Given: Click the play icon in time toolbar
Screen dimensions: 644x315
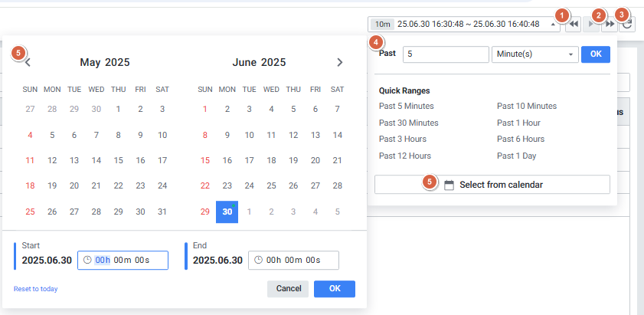Looking at the screenshot, I should coord(591,25).
